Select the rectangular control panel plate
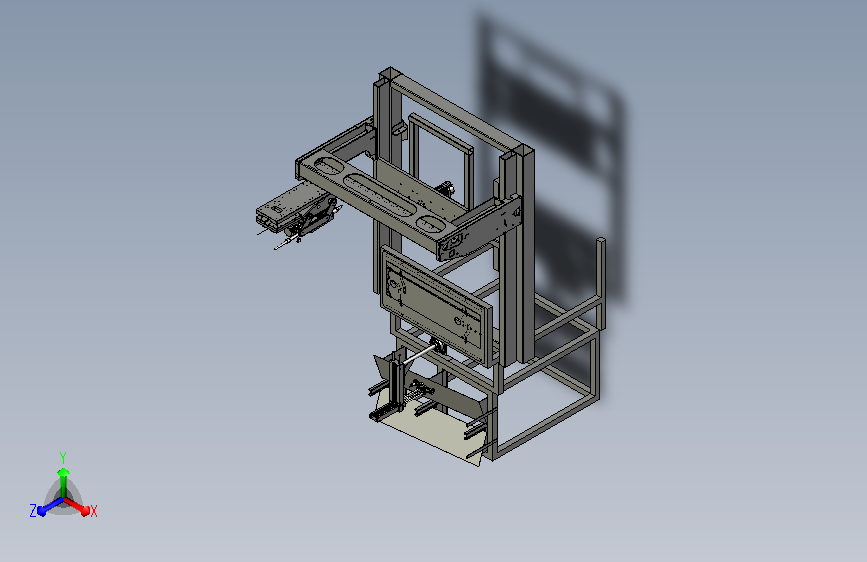Viewport: 867px width, 562px height. pos(436,305)
